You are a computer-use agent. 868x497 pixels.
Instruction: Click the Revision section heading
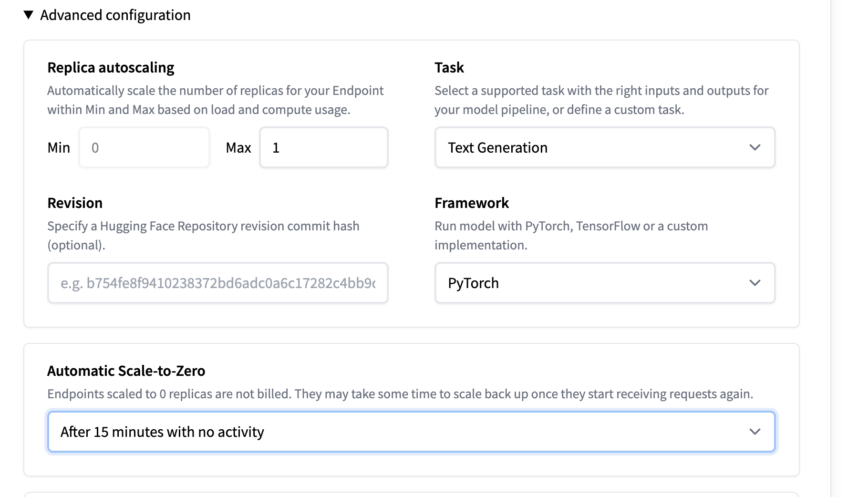coord(75,203)
